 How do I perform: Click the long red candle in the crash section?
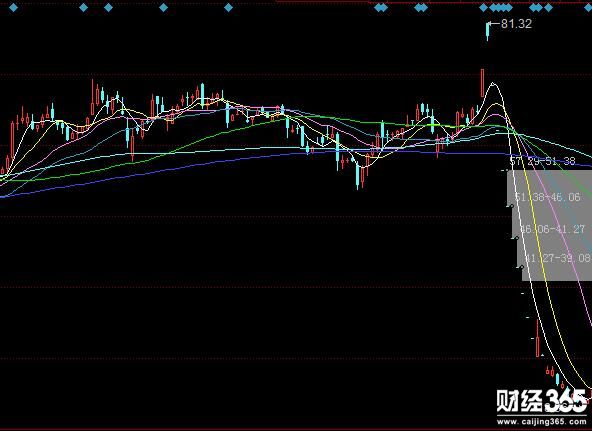[538, 338]
